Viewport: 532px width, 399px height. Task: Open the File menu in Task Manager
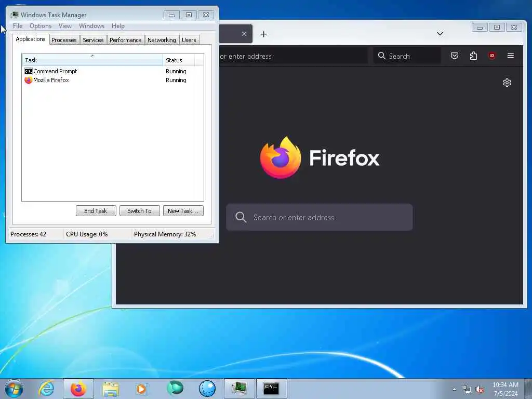[x=18, y=26]
